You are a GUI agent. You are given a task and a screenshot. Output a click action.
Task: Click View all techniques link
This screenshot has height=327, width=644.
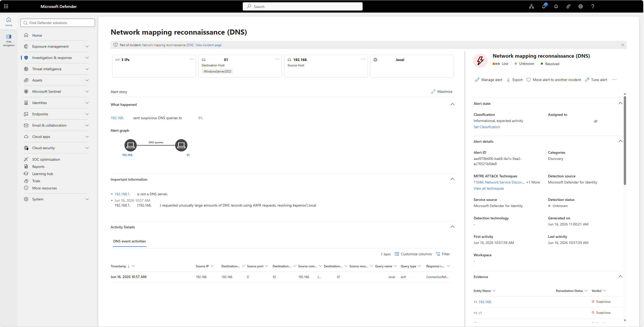[489, 188]
